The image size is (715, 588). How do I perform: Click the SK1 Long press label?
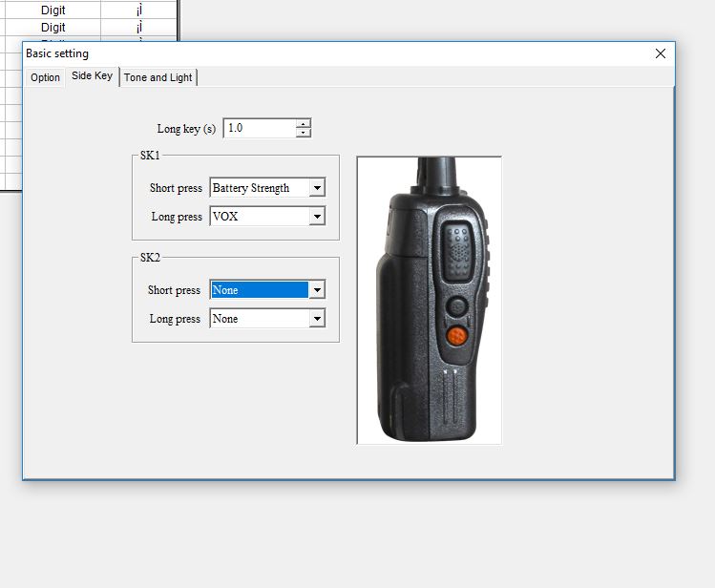[x=177, y=217]
